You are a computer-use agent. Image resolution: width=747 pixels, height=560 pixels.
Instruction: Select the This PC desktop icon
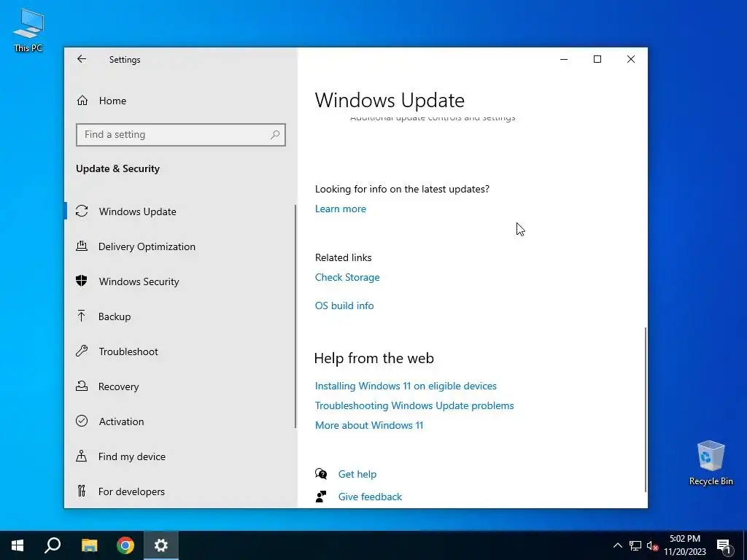tap(28, 31)
